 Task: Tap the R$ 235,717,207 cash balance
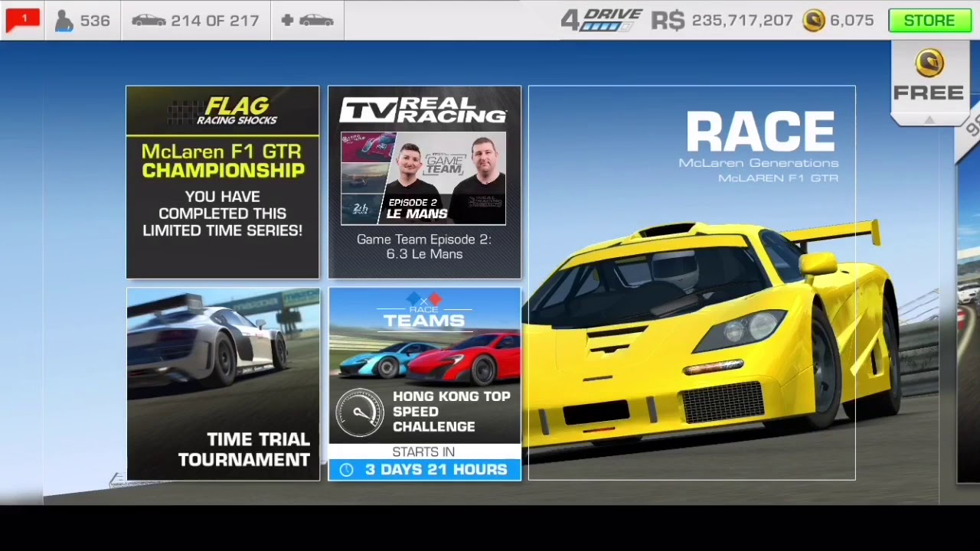pyautogui.click(x=722, y=21)
